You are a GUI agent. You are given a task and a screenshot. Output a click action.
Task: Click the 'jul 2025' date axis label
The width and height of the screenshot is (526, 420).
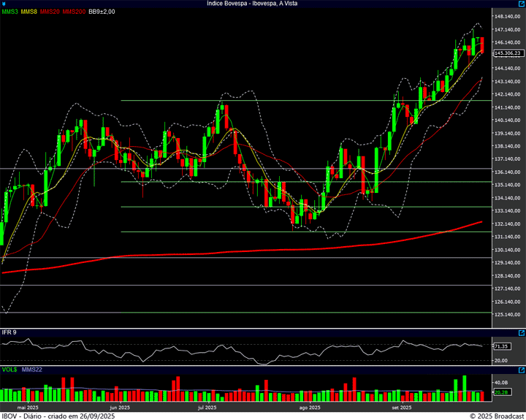pos(207,408)
